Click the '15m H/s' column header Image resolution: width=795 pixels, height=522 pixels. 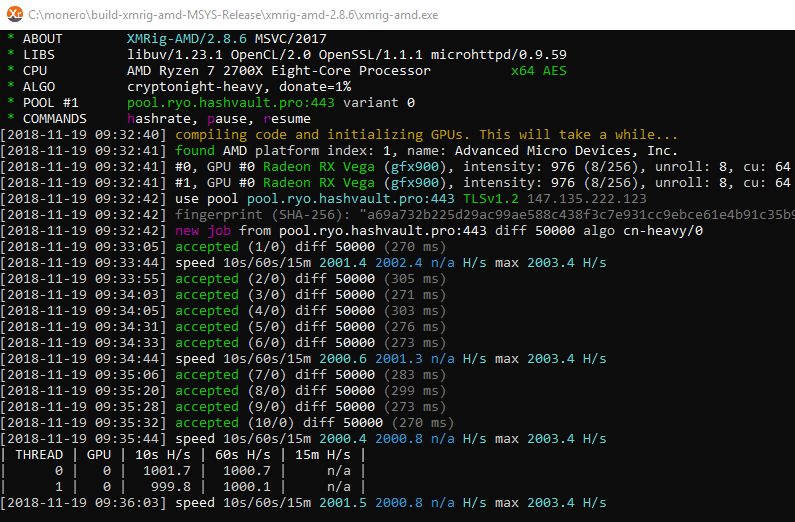[323, 455]
